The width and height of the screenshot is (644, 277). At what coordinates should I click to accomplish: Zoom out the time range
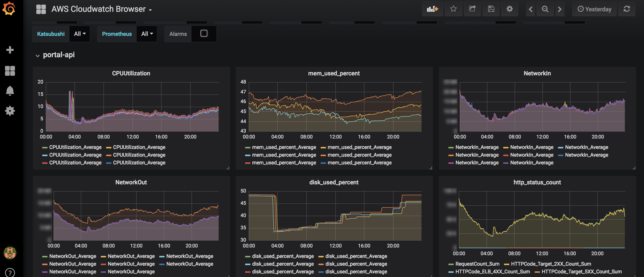click(545, 9)
